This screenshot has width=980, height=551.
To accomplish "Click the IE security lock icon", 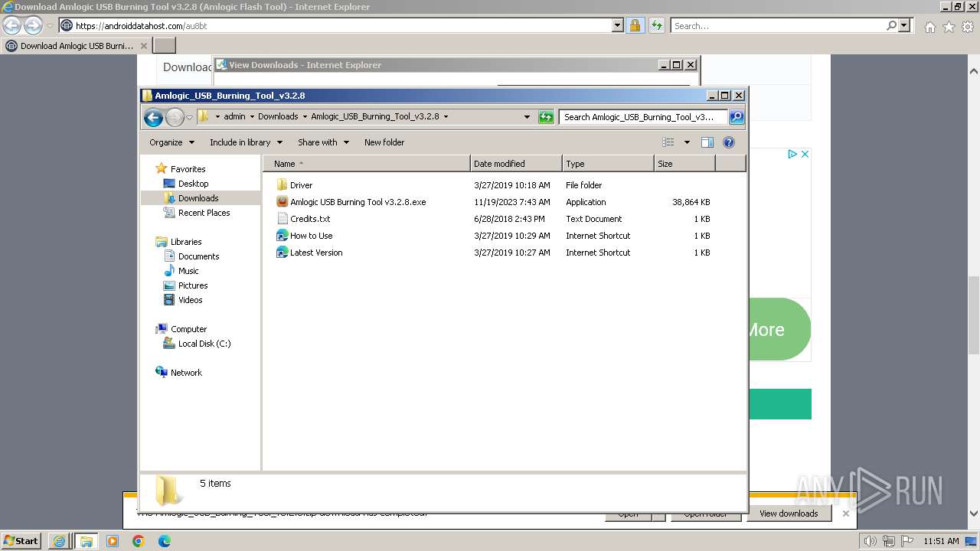I will click(x=635, y=26).
